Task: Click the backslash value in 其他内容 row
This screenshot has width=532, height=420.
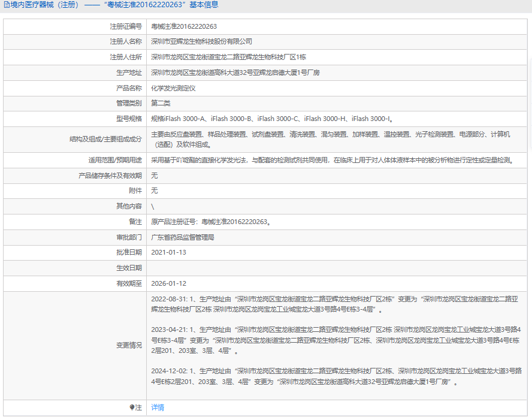Action: [x=152, y=206]
